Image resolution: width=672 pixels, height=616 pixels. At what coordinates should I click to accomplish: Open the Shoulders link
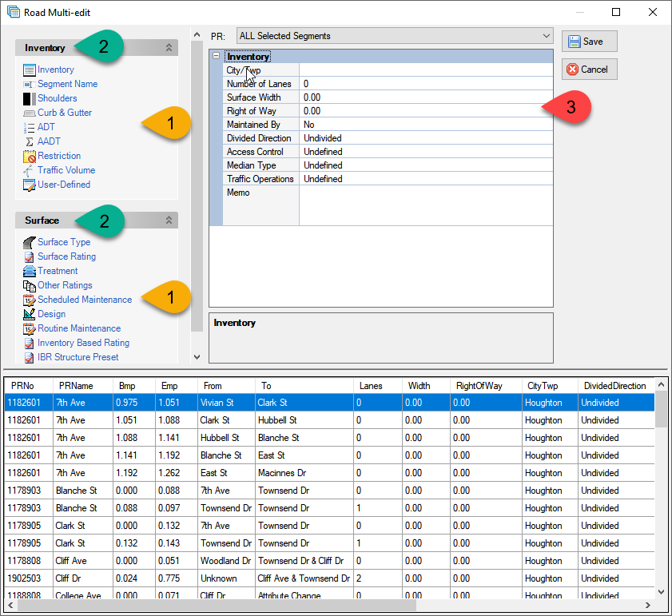(57, 98)
